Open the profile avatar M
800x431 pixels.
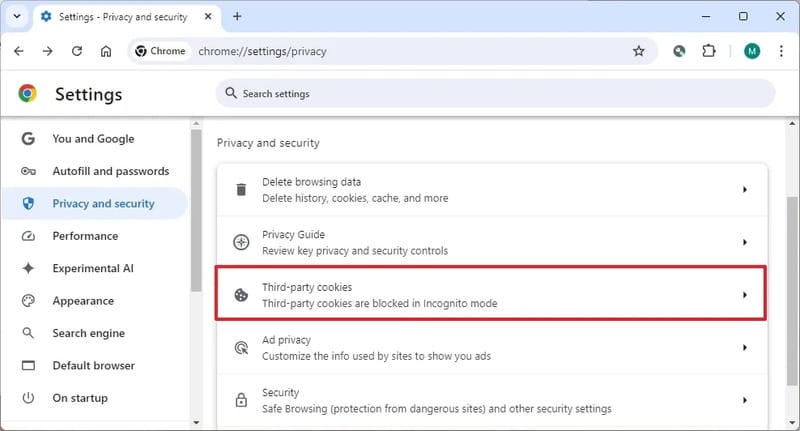pyautogui.click(x=752, y=51)
